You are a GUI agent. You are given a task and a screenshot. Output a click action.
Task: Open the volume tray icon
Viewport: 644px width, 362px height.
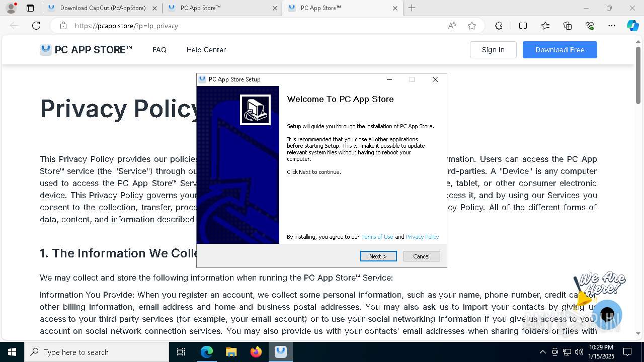tap(579, 352)
